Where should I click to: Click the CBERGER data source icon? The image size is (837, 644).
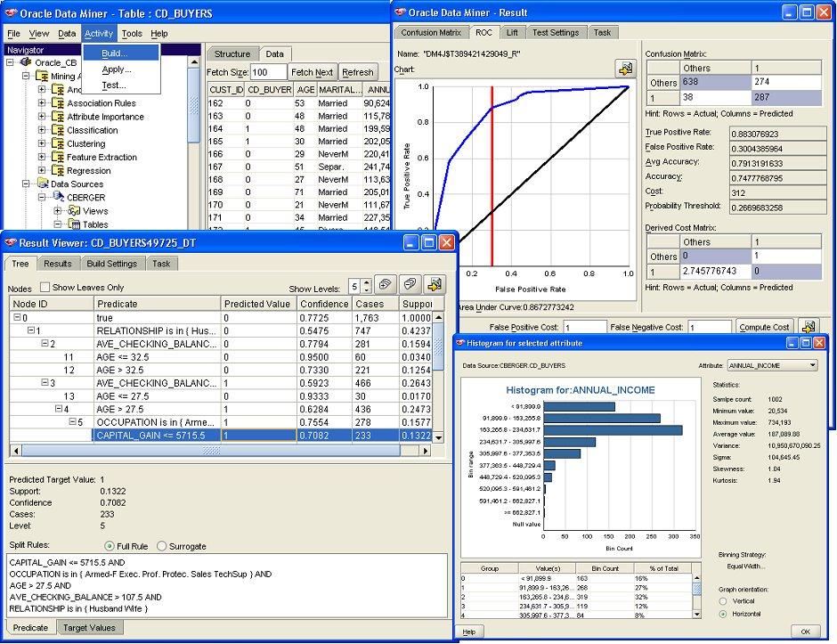[57, 197]
